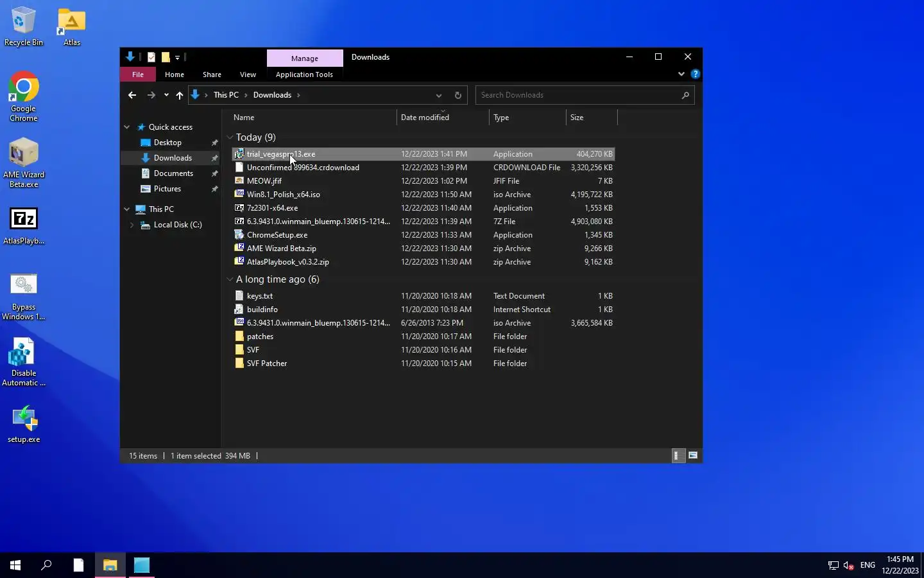Open the View ribbon tab

[x=248, y=74]
